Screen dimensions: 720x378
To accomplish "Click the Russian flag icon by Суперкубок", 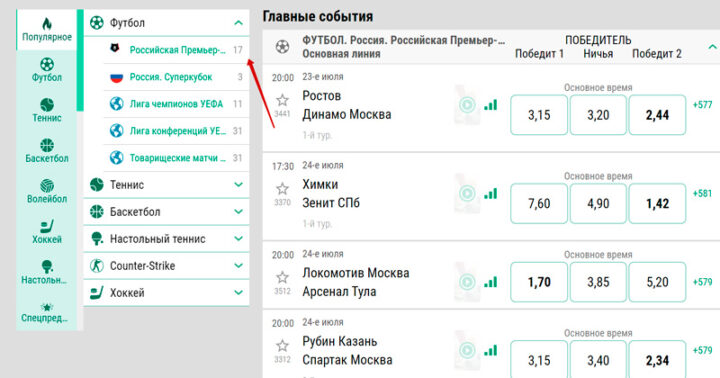I will click(117, 77).
